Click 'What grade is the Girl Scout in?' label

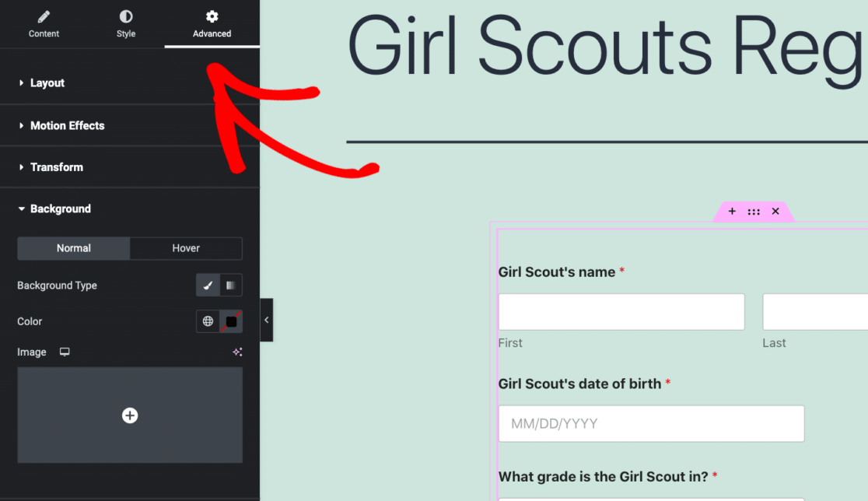pyautogui.click(x=603, y=477)
